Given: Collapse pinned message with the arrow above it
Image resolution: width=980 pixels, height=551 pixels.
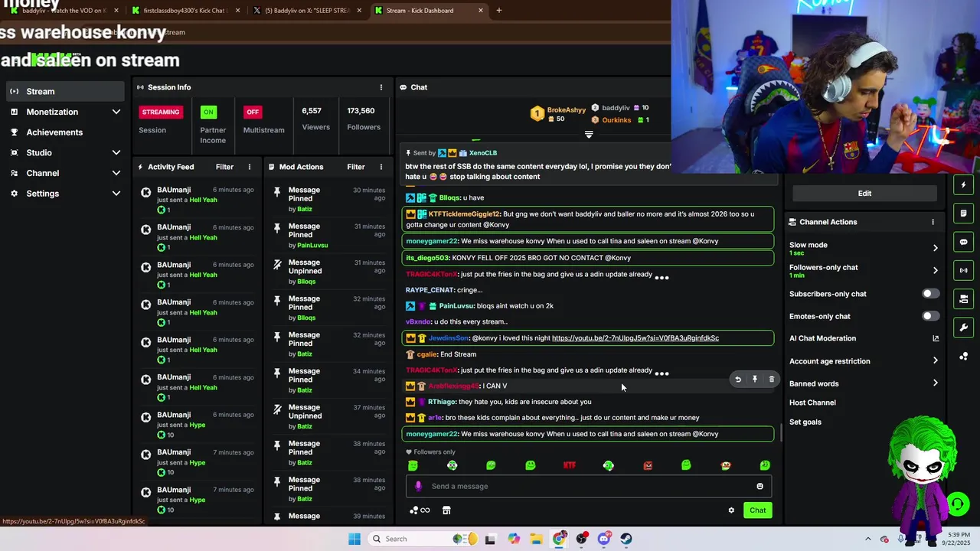Looking at the screenshot, I should 589,134.
